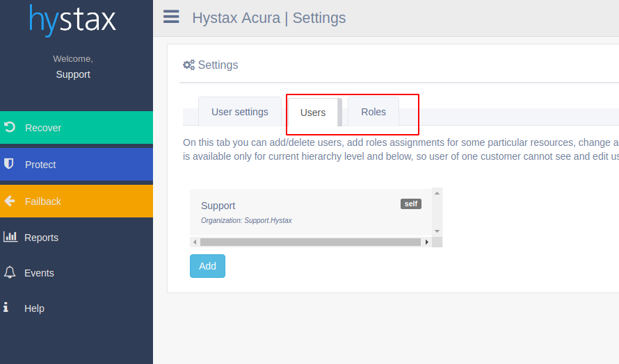Click the self badge on Support user

pos(411,204)
